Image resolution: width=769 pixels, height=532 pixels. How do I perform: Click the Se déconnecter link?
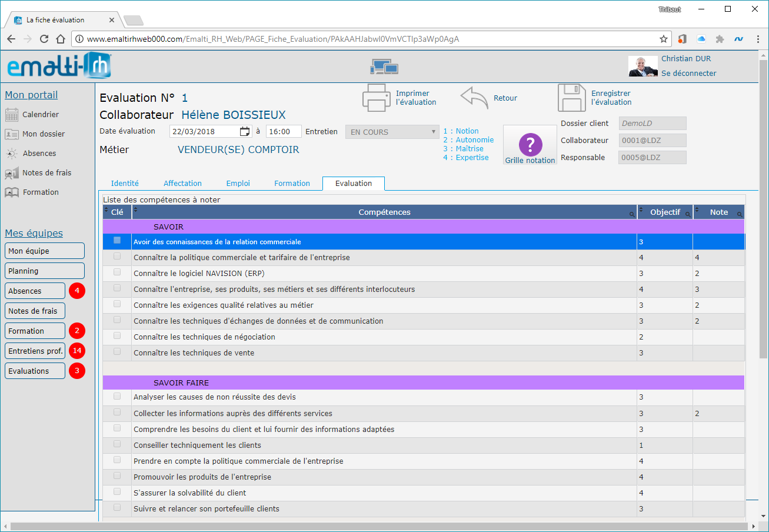click(689, 74)
